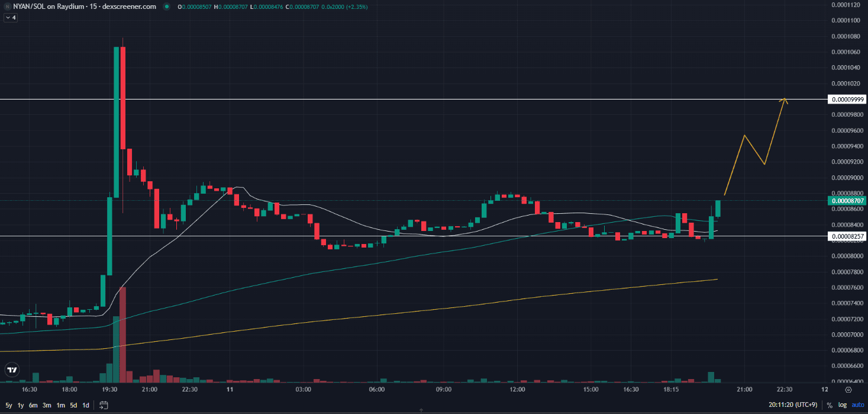The height and width of the screenshot is (414, 868).
Task: Click the green market status dot
Action: point(166,7)
